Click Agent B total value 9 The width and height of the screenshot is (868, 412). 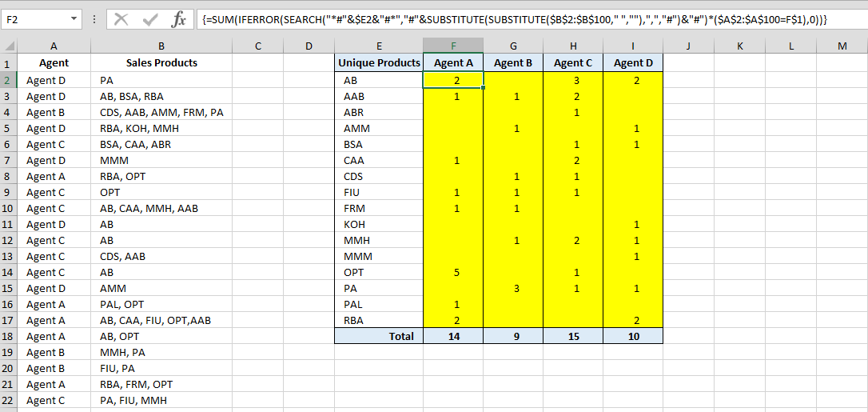[x=513, y=335]
